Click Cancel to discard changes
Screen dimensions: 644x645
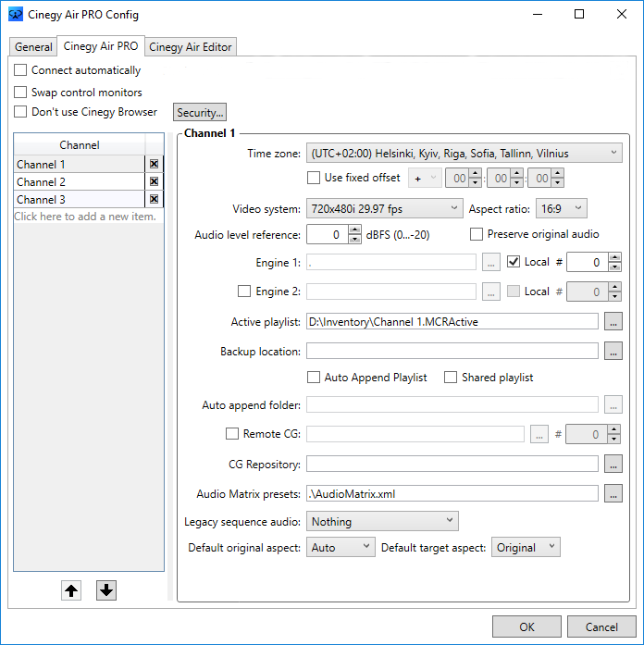601,626
